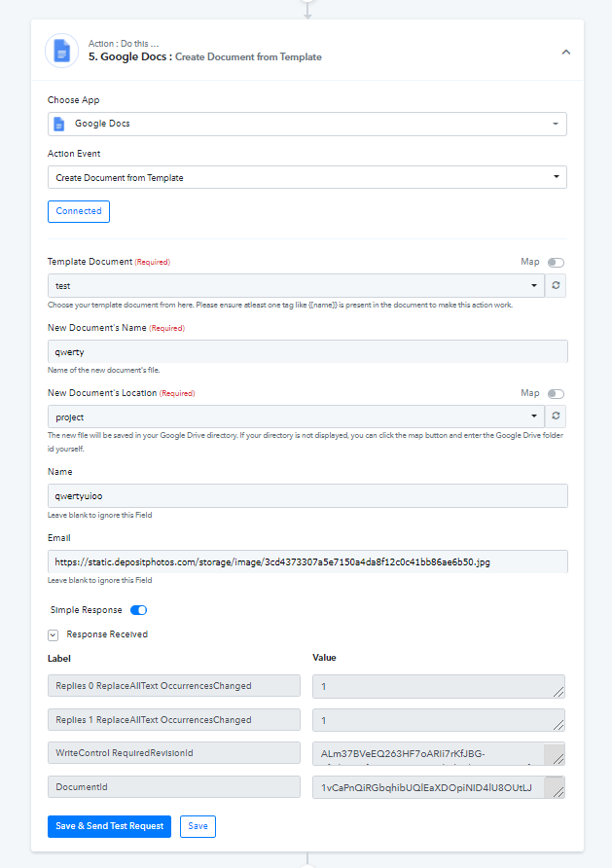Click Google Docs icon in Choose App field

point(59,124)
